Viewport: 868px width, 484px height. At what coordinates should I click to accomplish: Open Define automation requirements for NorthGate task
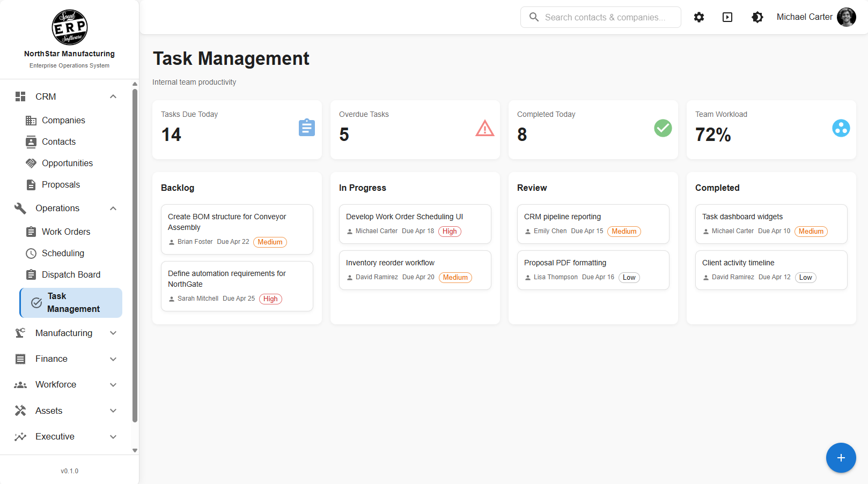click(237, 286)
